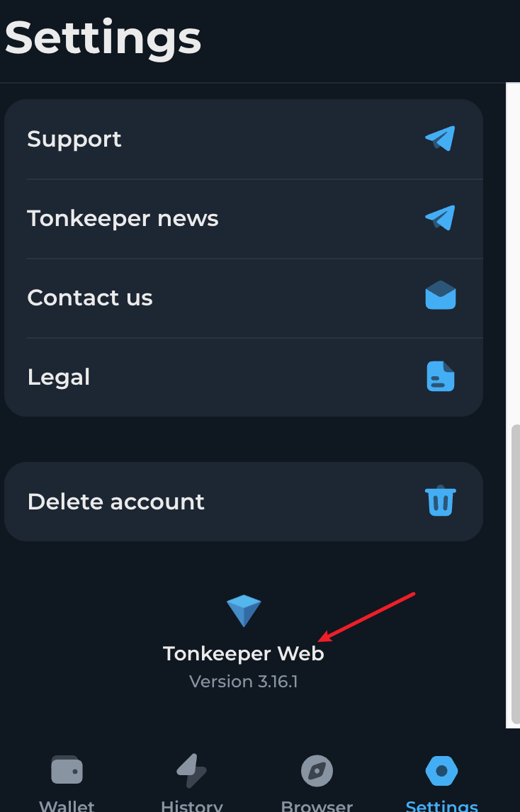This screenshot has width=520, height=812.
Task: Click the History lightning bolt icon
Action: [x=191, y=771]
